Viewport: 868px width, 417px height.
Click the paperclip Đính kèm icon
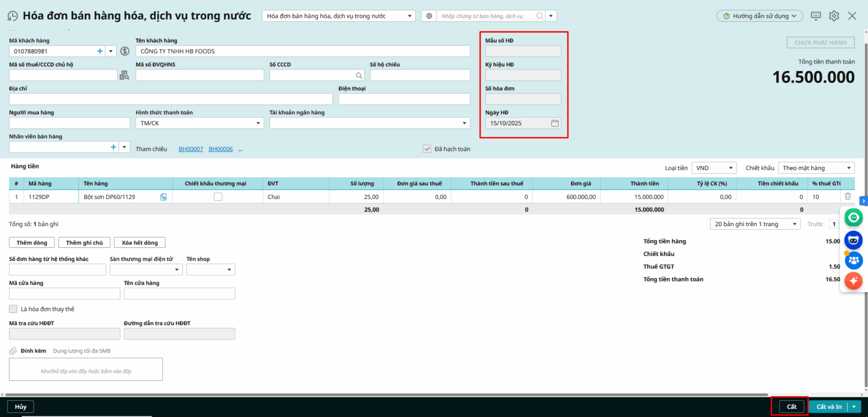(x=13, y=351)
